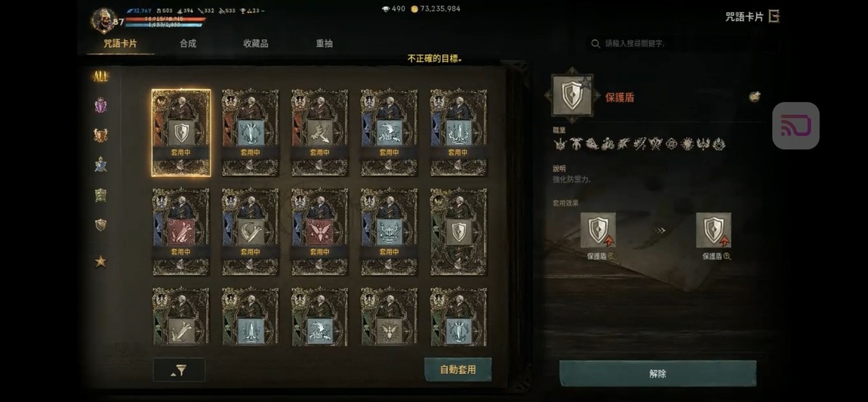
Task: Tap the screen cast overlay icon
Action: 796,126
